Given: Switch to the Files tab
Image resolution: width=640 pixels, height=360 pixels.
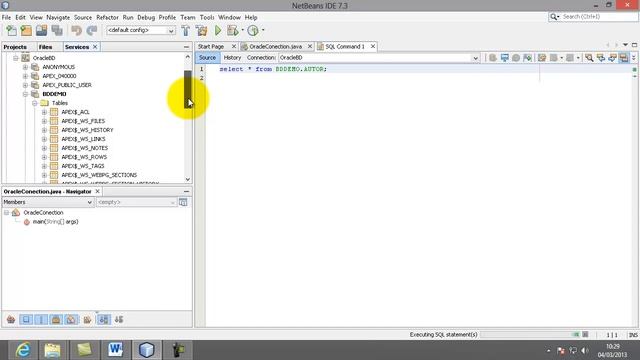Looking at the screenshot, I should pos(45,47).
